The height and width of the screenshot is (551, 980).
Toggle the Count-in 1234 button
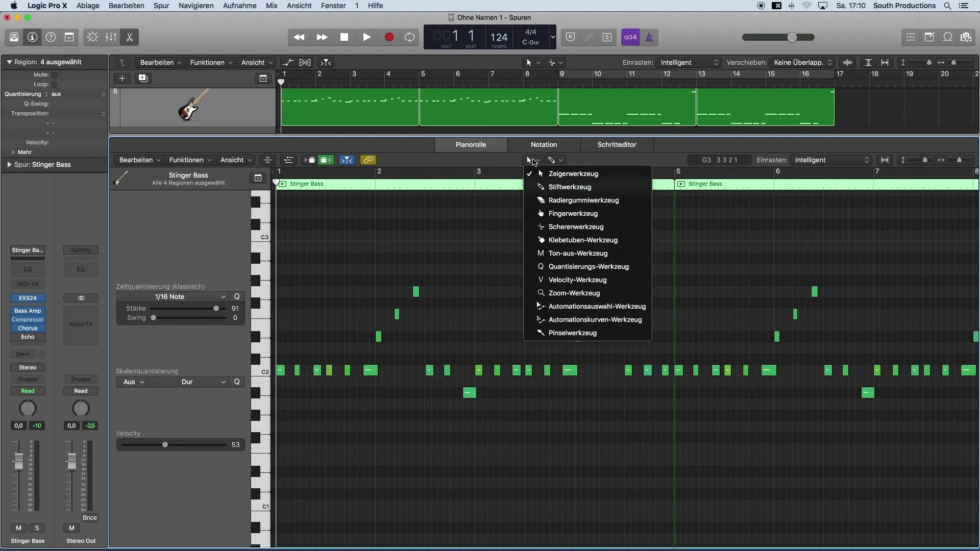[x=630, y=37]
